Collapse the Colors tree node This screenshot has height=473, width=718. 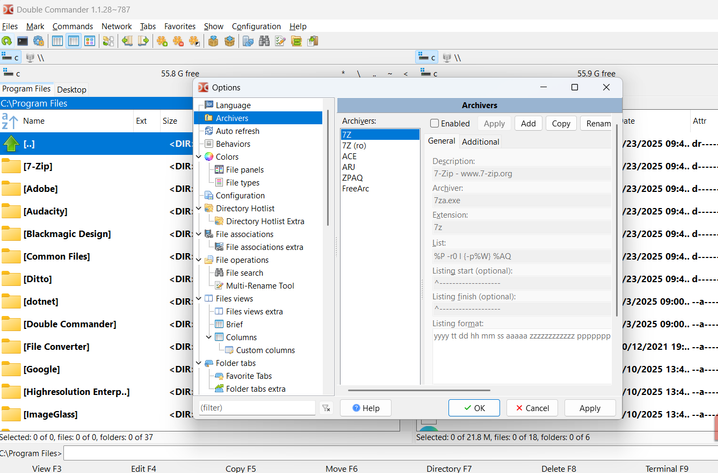click(x=198, y=157)
